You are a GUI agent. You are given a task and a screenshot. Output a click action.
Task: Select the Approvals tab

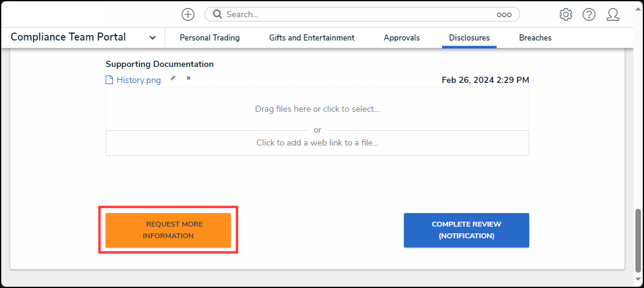(x=402, y=37)
